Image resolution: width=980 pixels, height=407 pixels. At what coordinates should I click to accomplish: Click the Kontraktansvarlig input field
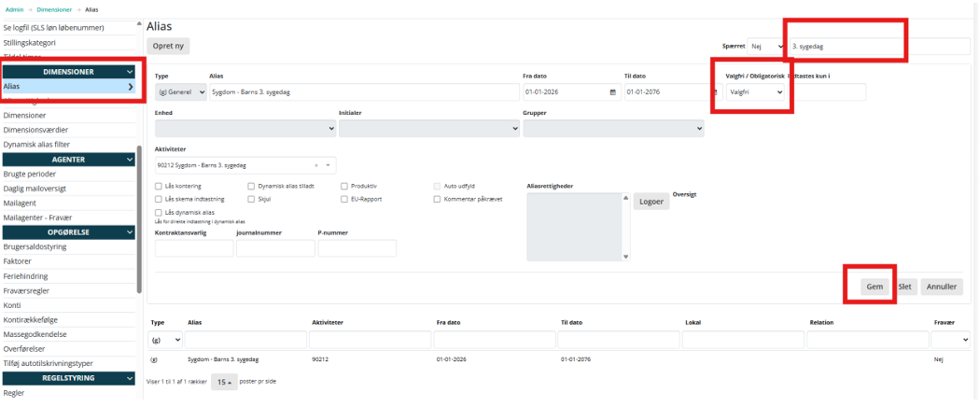click(x=193, y=248)
